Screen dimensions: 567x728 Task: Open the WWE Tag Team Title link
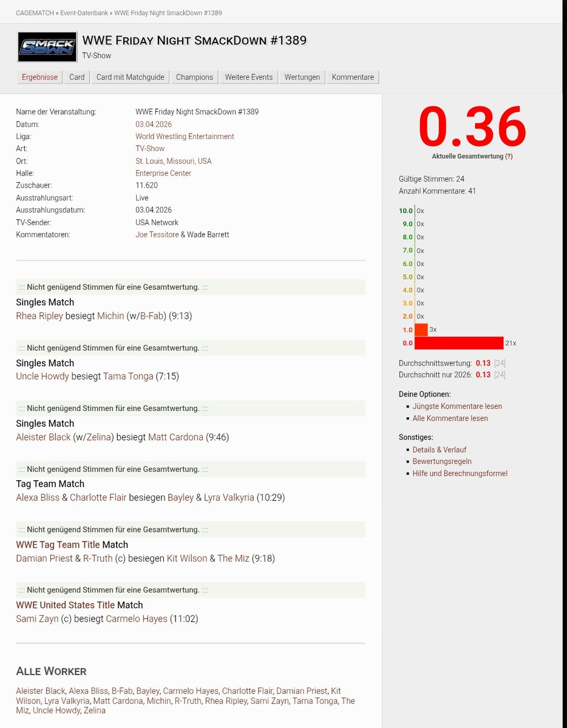click(x=58, y=545)
